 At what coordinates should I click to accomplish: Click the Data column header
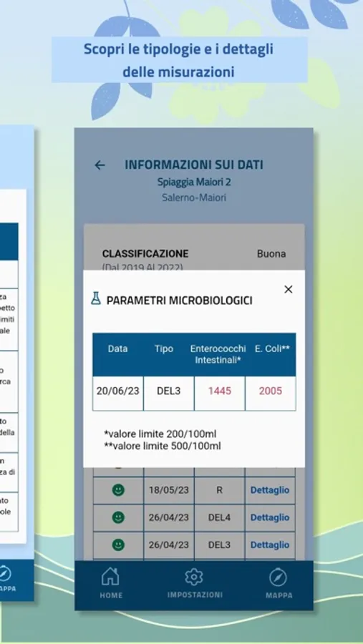pyautogui.click(x=117, y=348)
